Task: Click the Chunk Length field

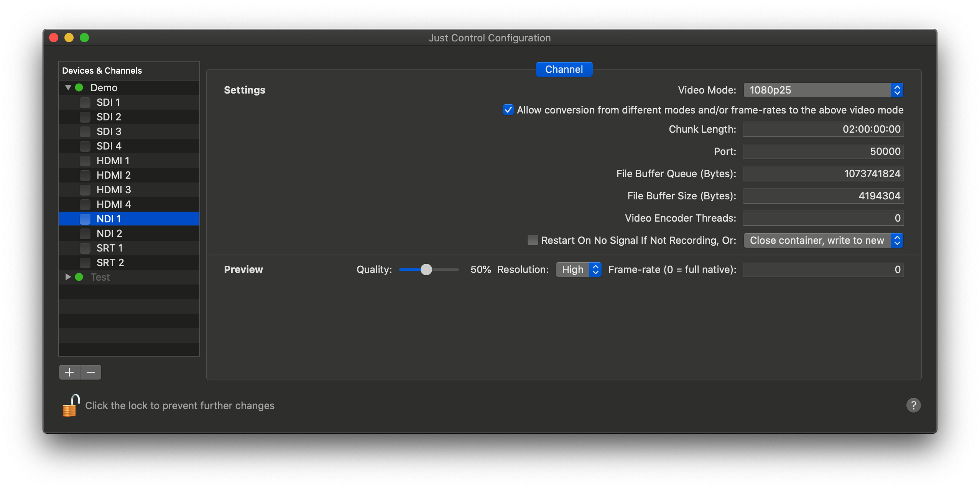Action: pyautogui.click(x=823, y=129)
